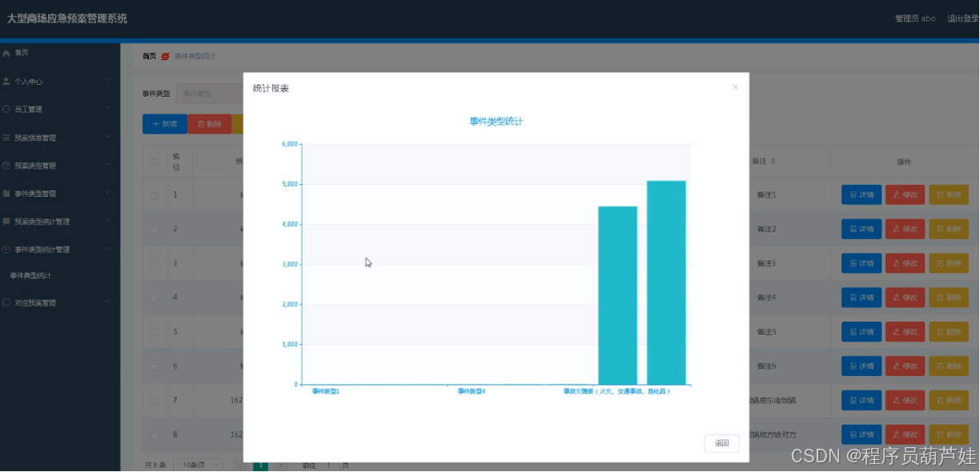Toggle the checkbox for row 7
This screenshot has width=980, height=472.
pyautogui.click(x=155, y=400)
